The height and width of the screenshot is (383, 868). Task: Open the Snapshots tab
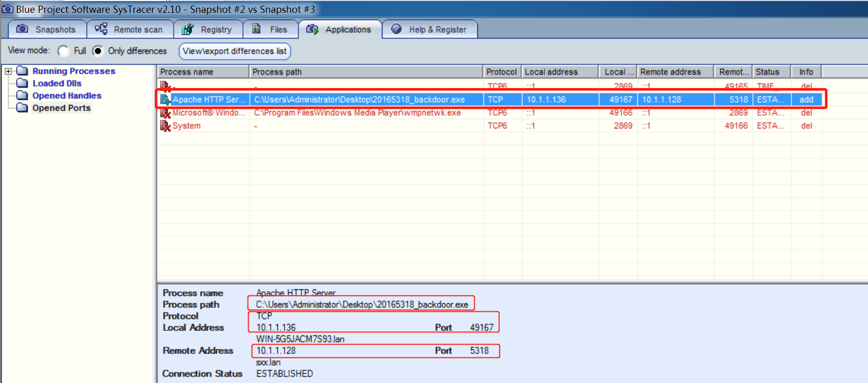[47, 29]
